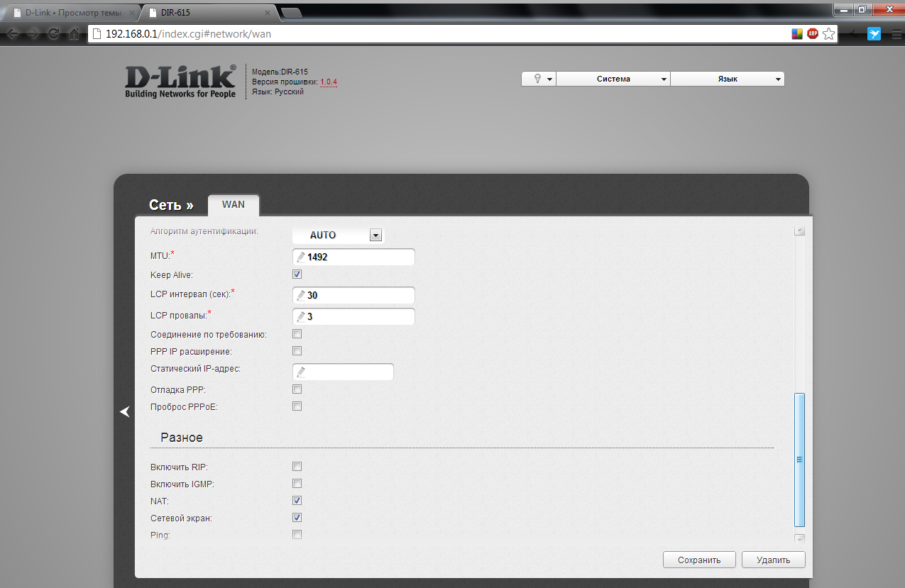Open the blue bird extension icon
The height and width of the screenshot is (588, 905).
(x=874, y=33)
